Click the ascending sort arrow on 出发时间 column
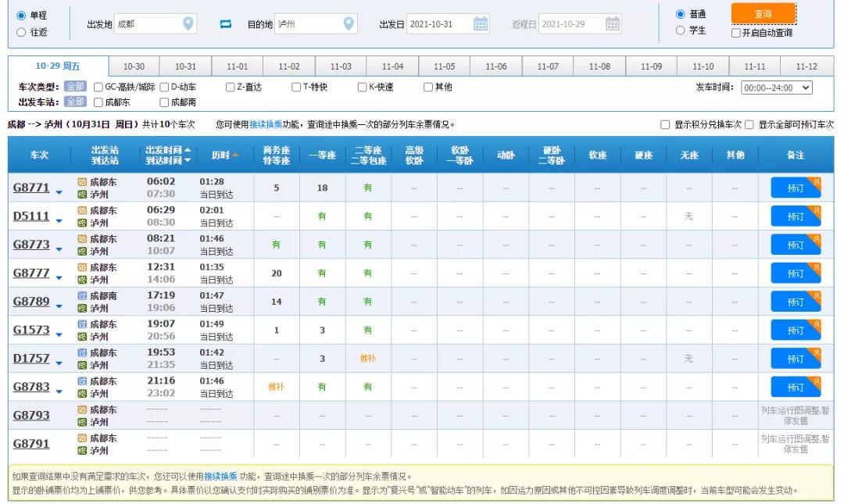Image resolution: width=844 pixels, height=504 pixels. pos(188,150)
